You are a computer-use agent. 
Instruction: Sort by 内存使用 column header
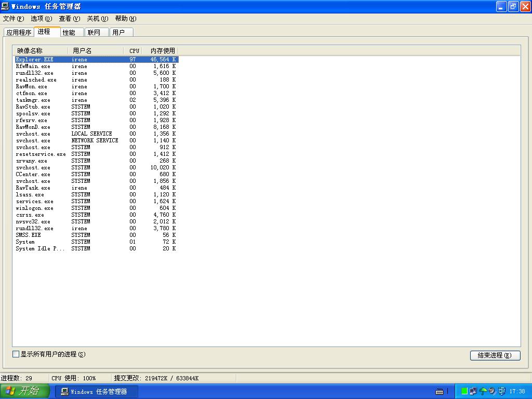tap(161, 51)
